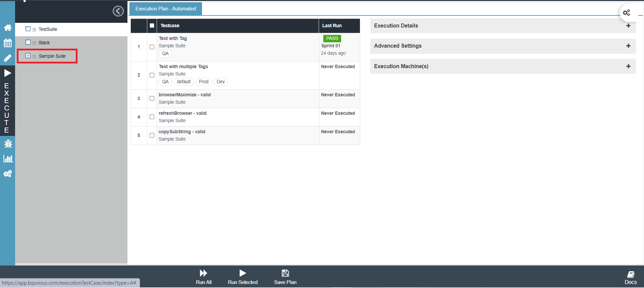
Task: Click the Execution Machine(s) heading
Action: coord(401,66)
